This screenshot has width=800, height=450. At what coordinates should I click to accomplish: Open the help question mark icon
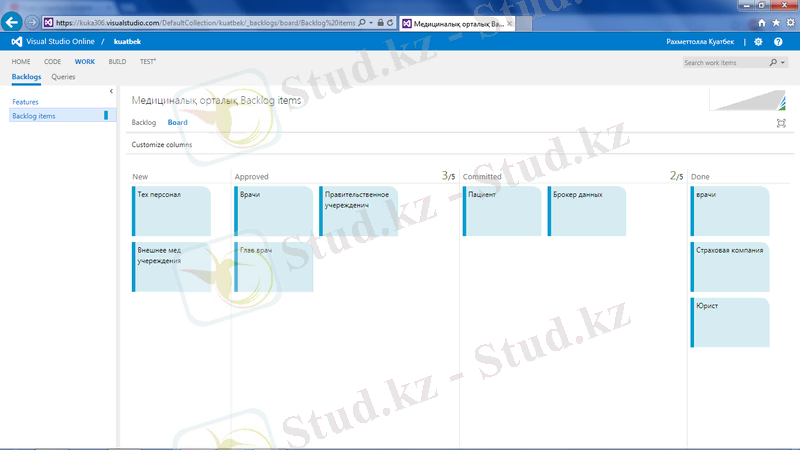(x=778, y=42)
